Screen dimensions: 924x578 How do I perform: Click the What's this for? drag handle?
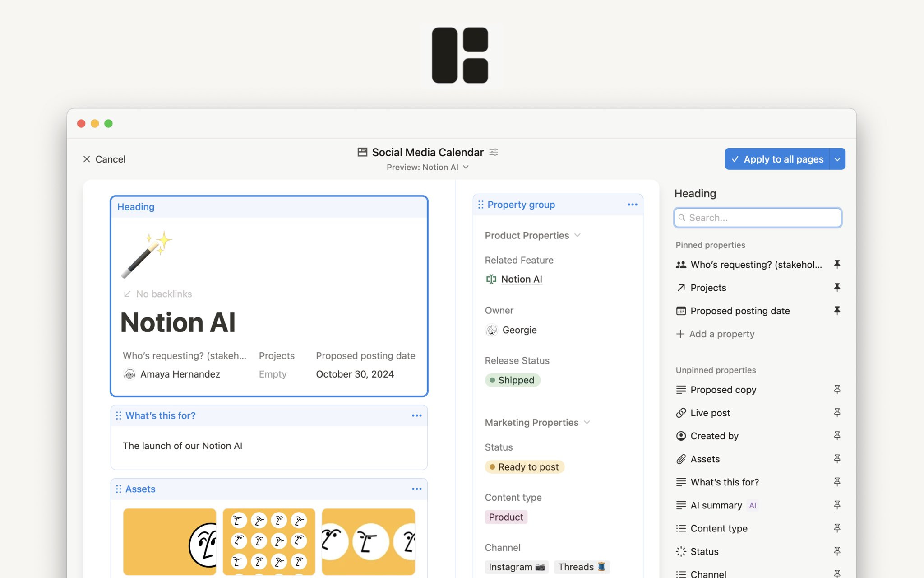[x=119, y=415]
